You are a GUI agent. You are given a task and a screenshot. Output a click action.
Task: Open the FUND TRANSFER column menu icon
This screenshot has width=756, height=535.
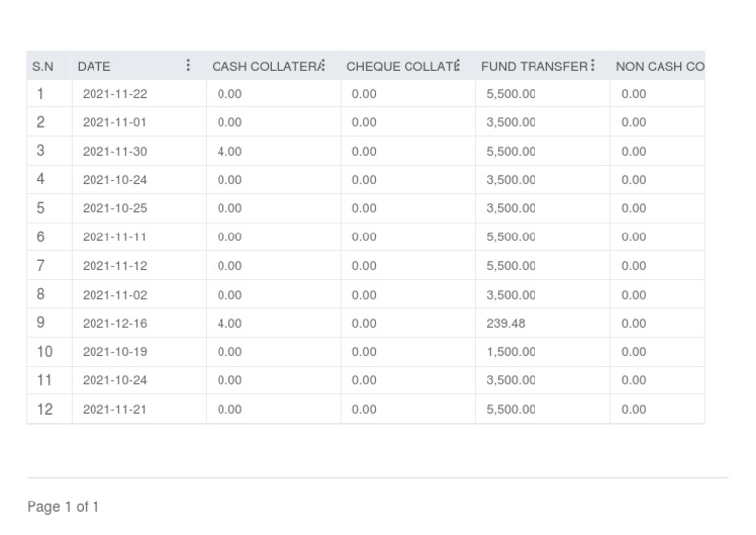[593, 66]
